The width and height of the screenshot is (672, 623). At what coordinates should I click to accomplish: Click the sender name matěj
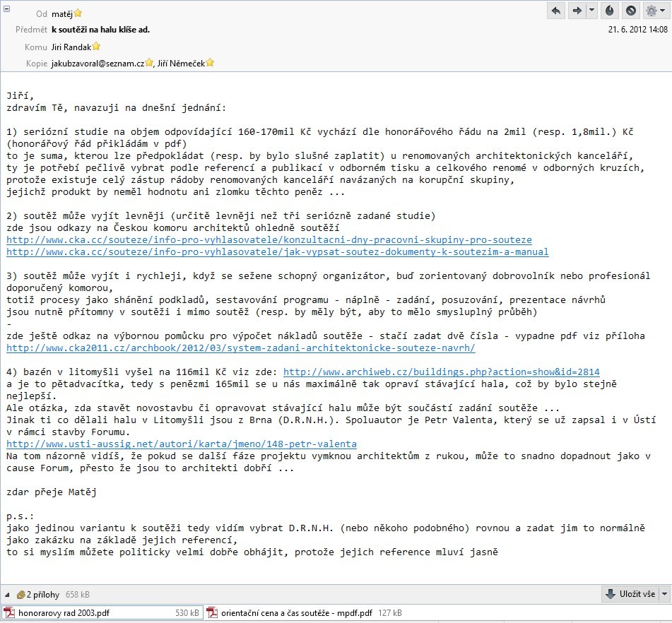[x=62, y=14]
